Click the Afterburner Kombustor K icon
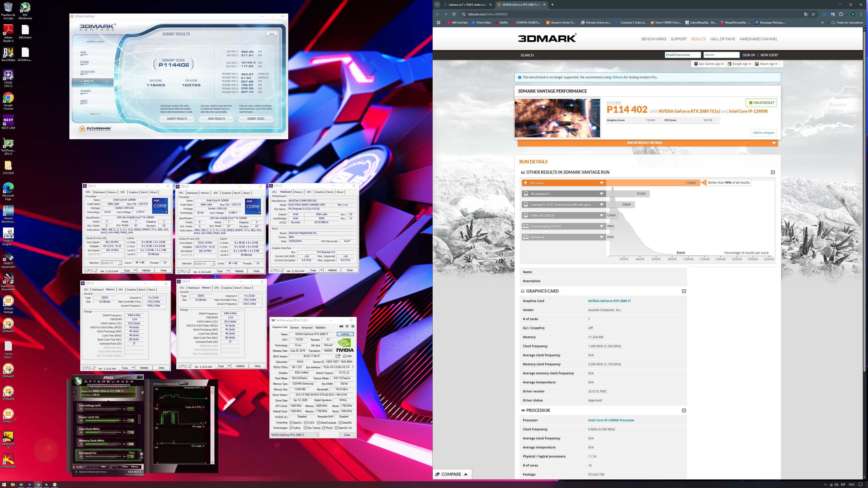 pyautogui.click(x=74, y=393)
